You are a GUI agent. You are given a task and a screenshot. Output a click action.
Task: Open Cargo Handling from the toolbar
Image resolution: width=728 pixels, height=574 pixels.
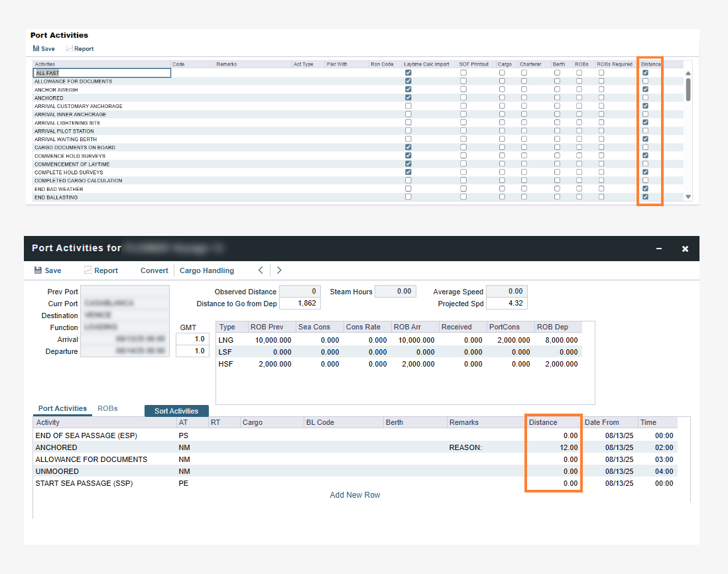pyautogui.click(x=206, y=270)
